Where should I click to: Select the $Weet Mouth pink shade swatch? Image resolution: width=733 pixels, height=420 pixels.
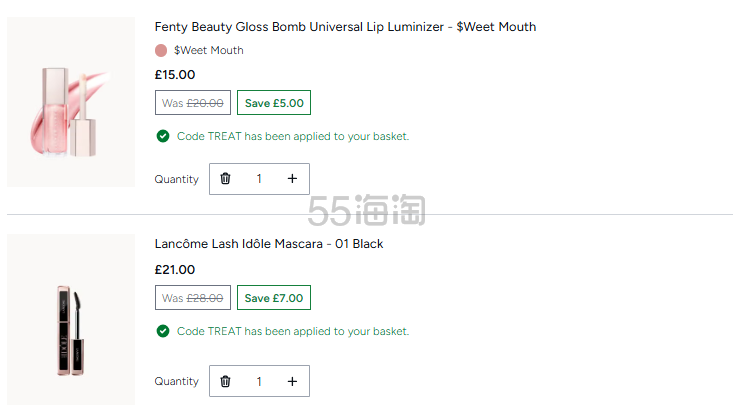tap(161, 51)
